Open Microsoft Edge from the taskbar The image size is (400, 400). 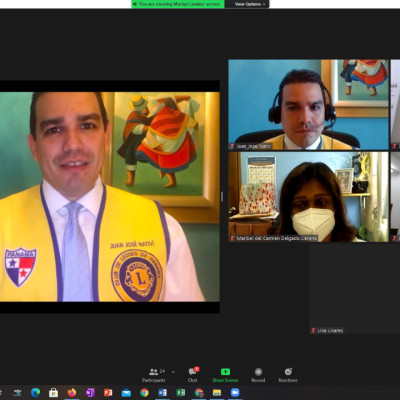(x=35, y=392)
